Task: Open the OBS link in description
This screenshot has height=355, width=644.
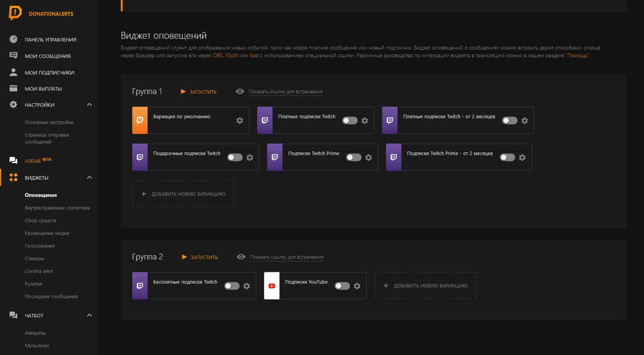Action: pyautogui.click(x=218, y=55)
